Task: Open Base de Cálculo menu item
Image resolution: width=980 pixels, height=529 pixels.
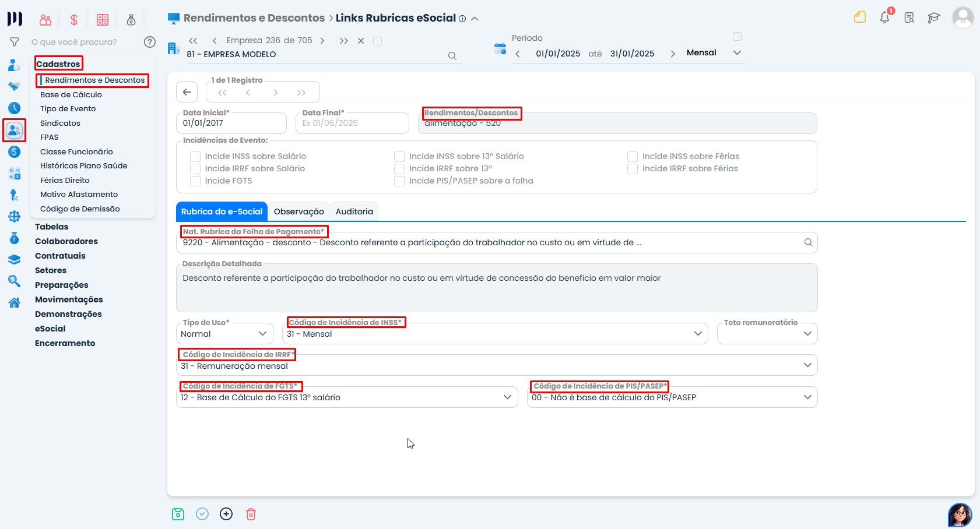Action: tap(71, 94)
